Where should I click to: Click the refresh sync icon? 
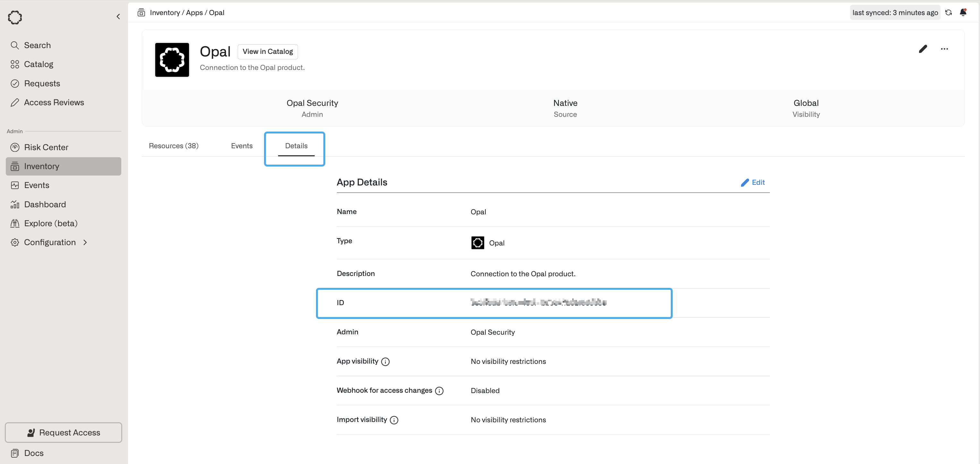(x=949, y=13)
